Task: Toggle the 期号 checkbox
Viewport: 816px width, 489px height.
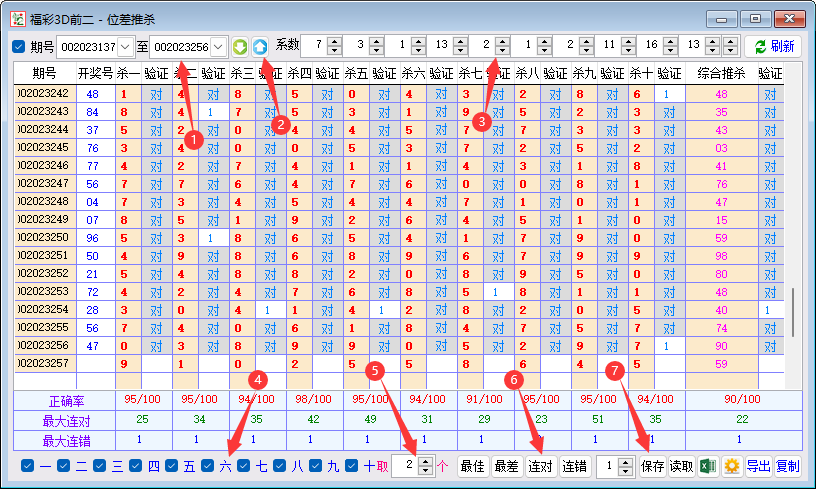Action: point(19,47)
